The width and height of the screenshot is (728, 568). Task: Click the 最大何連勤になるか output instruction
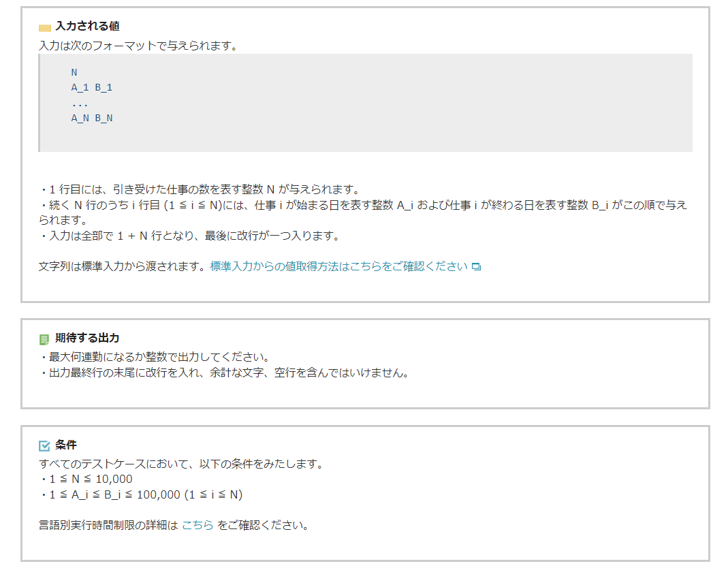tap(155, 358)
